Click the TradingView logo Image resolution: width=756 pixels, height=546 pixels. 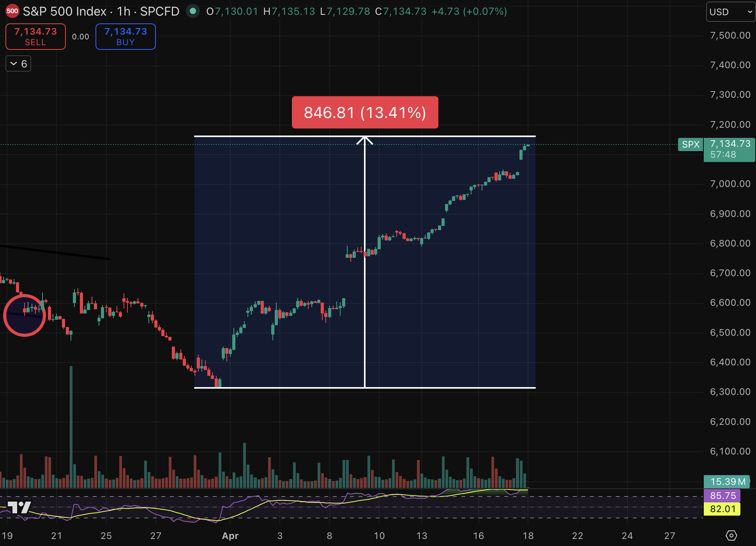[19, 507]
